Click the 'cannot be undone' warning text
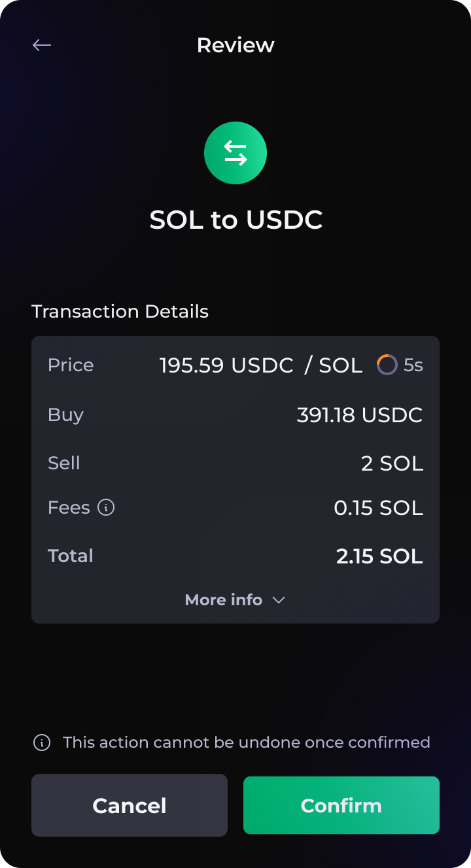The image size is (471, 868). click(x=246, y=743)
